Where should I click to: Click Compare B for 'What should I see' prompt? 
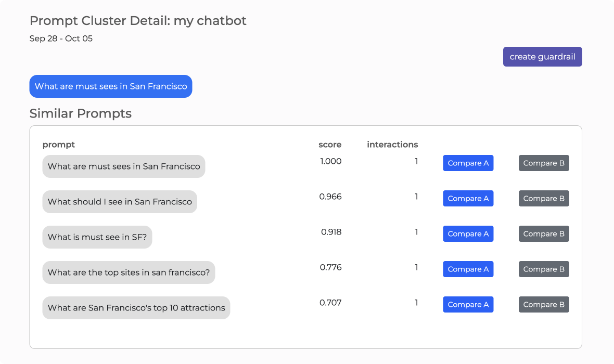click(x=544, y=199)
